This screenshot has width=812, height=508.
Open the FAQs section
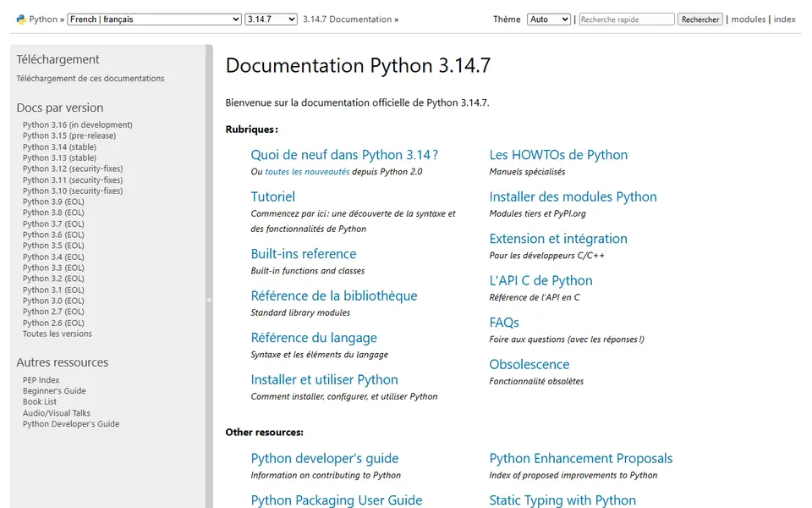504,323
